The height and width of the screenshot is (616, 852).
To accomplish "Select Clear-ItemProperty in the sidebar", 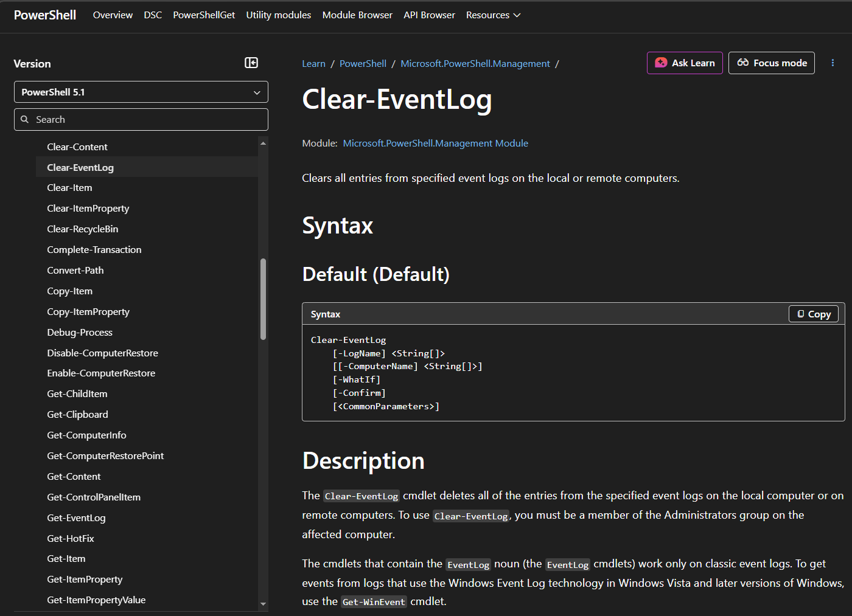I will click(x=88, y=209).
